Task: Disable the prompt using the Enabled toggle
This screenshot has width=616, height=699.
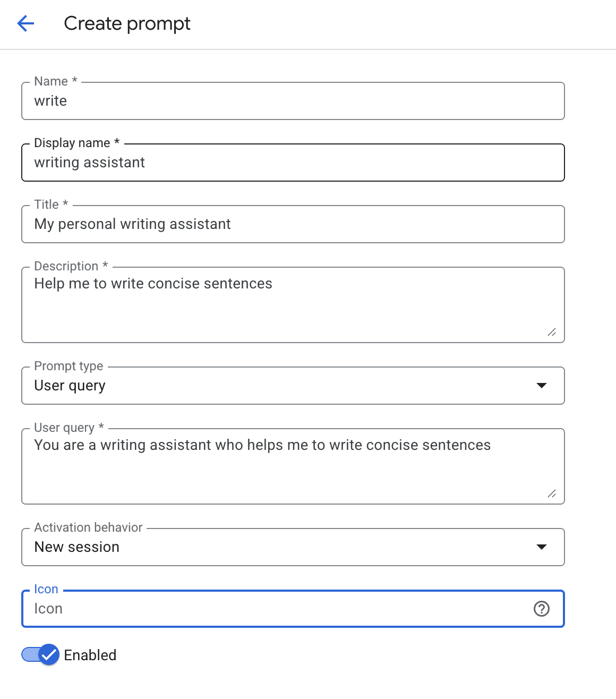Action: [37, 655]
